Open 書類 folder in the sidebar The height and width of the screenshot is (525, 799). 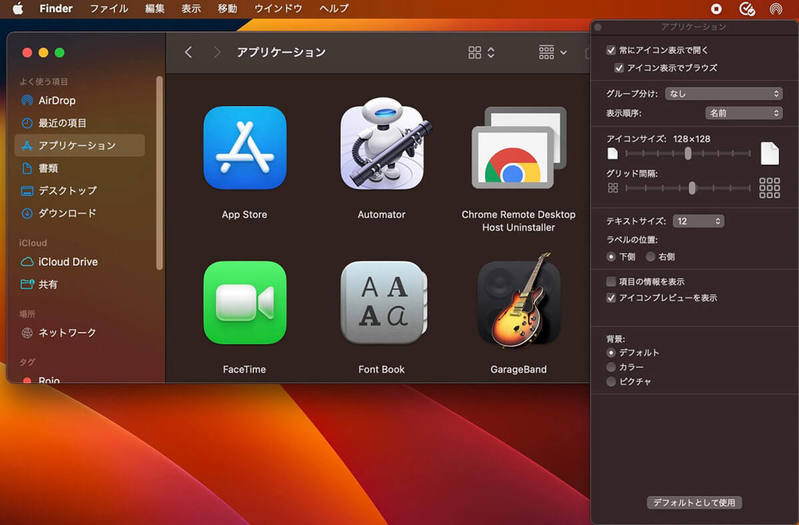tap(79, 168)
